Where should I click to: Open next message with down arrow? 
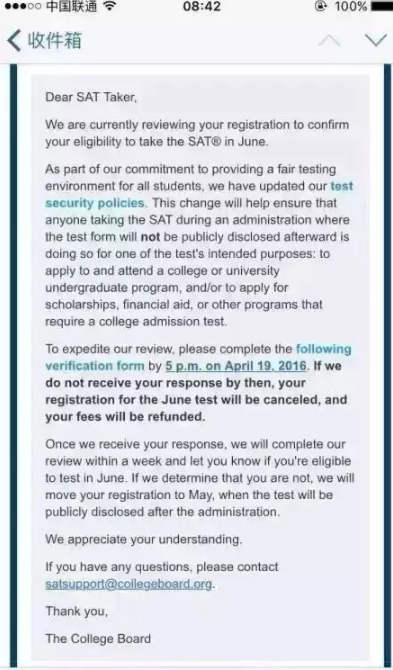point(376,41)
